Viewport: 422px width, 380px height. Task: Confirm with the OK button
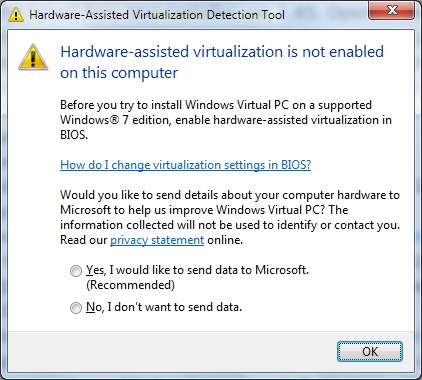click(370, 351)
